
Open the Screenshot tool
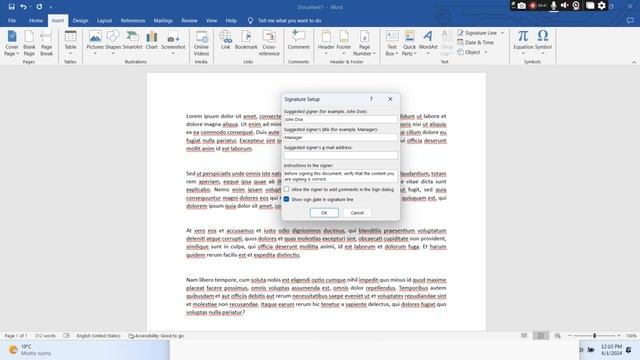pyautogui.click(x=173, y=43)
